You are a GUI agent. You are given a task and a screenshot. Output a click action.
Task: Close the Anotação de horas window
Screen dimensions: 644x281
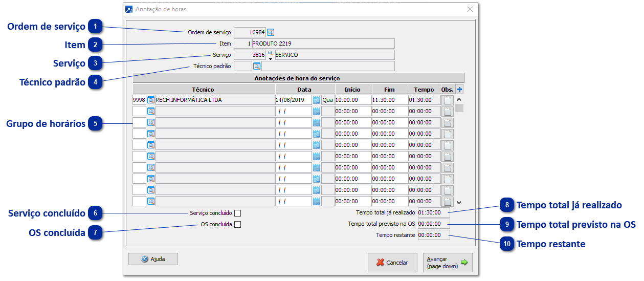470,9
